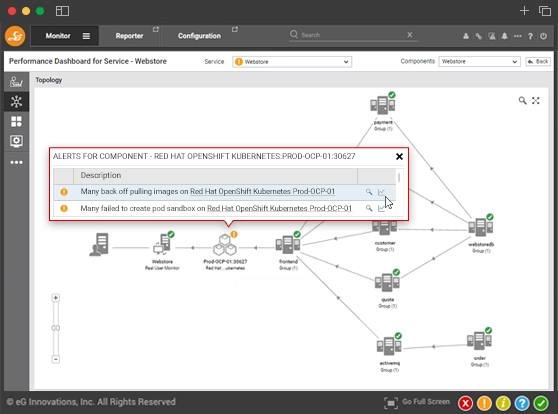Open Reporter in new window icon
Viewport: 558px width, 414px height.
click(x=156, y=30)
